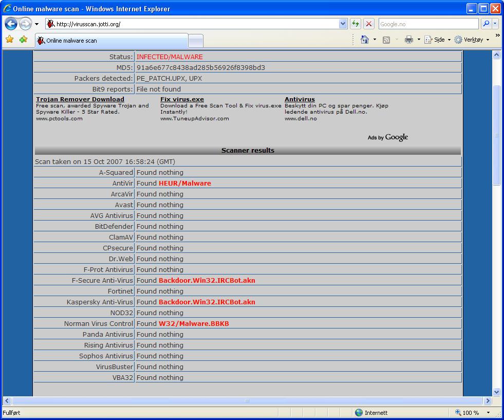Click the Add to Favorites icon

24,39
